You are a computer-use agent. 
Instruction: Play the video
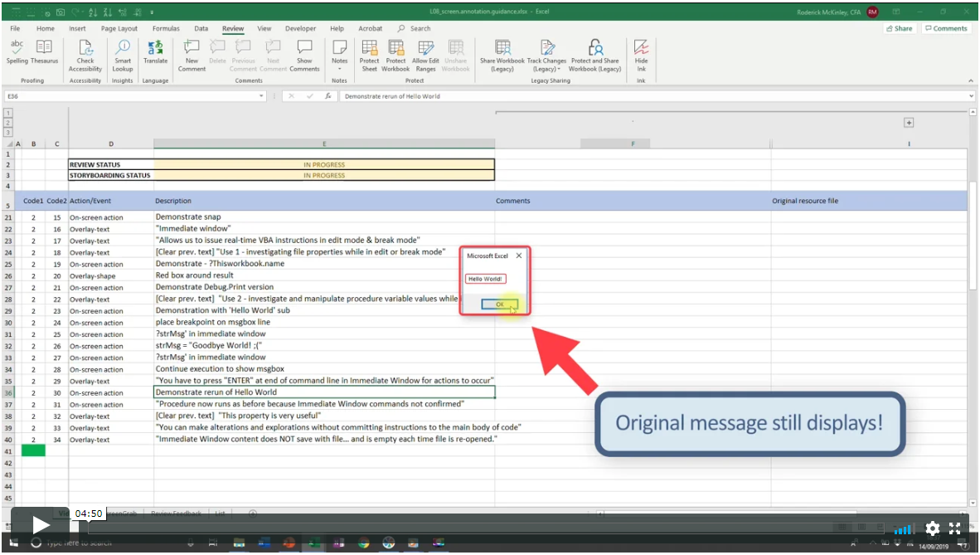pyautogui.click(x=40, y=525)
